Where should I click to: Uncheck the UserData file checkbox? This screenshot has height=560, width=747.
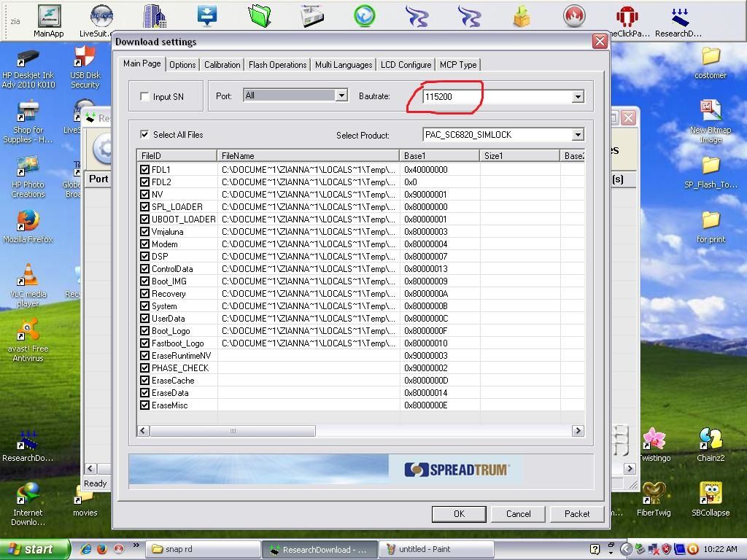click(144, 319)
